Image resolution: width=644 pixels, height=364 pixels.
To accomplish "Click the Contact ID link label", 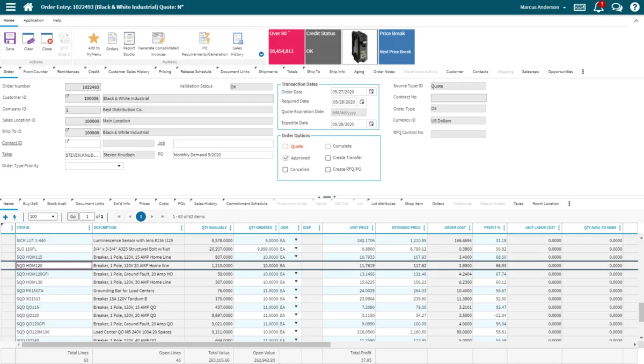I will click(x=12, y=143).
